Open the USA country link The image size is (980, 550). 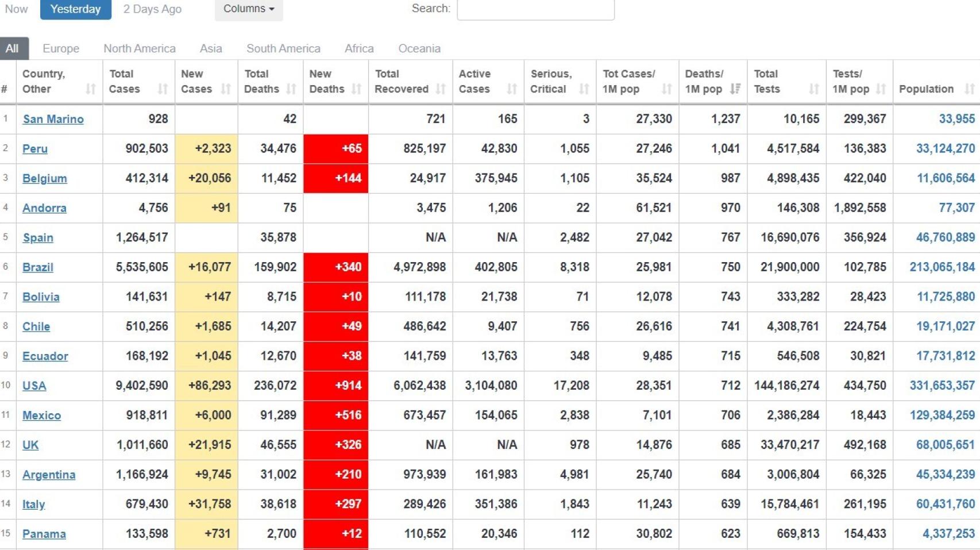(34, 386)
